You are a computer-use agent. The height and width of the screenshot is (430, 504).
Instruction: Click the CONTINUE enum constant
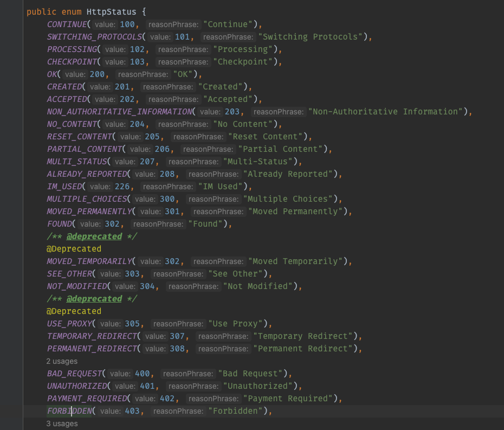[67, 24]
